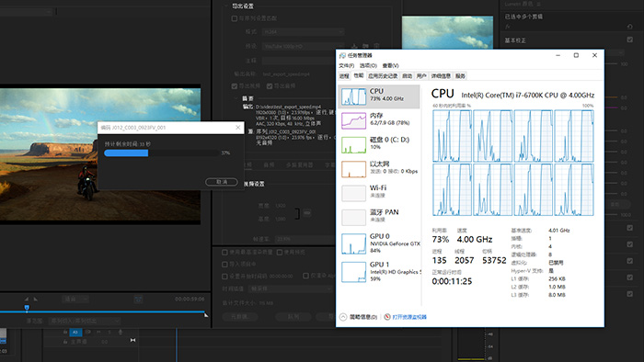This screenshot has height=362, width=644.
Task: Click the encoding progress bar
Action: coord(161,153)
